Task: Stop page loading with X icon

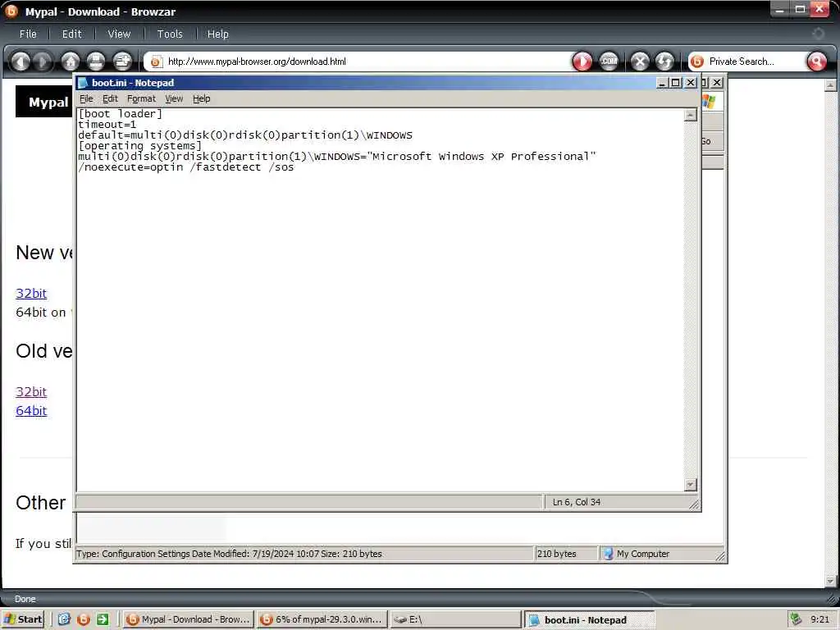Action: pyautogui.click(x=640, y=62)
